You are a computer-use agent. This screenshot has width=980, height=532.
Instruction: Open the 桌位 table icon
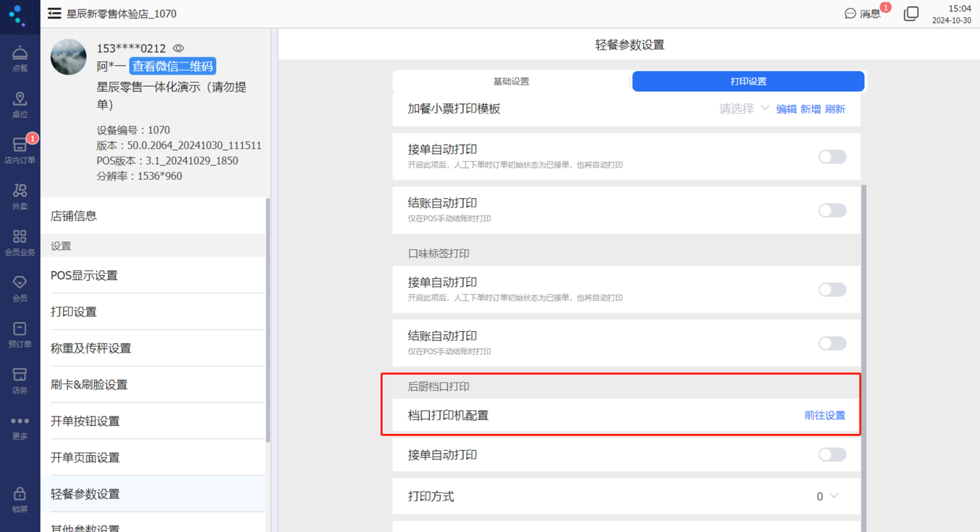click(20, 104)
